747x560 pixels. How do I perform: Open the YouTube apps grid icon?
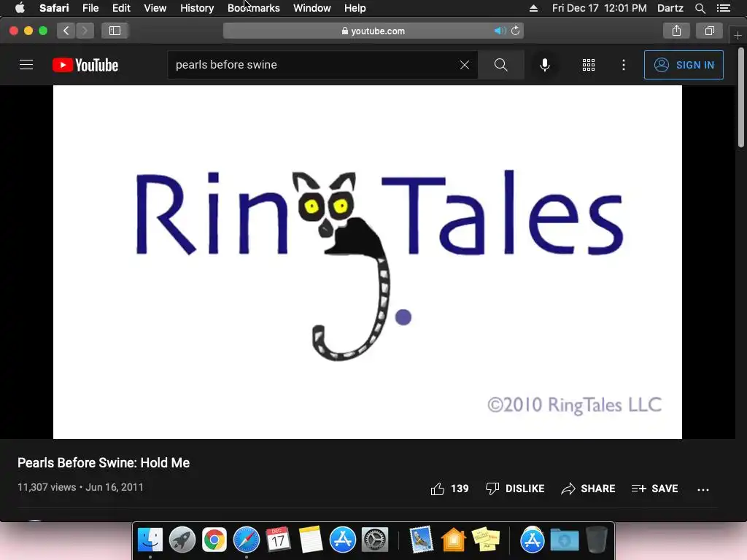pyautogui.click(x=589, y=65)
